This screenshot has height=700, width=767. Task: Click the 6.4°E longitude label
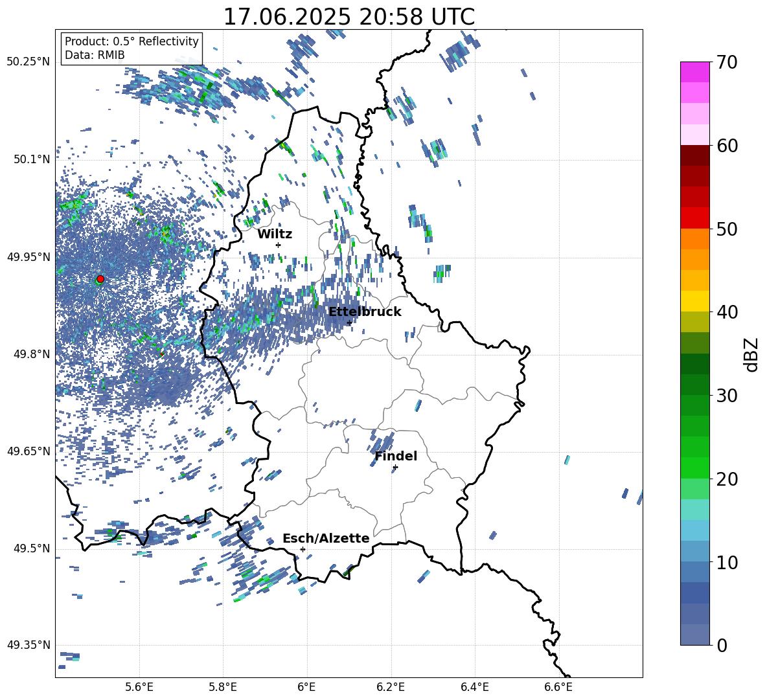474,687
